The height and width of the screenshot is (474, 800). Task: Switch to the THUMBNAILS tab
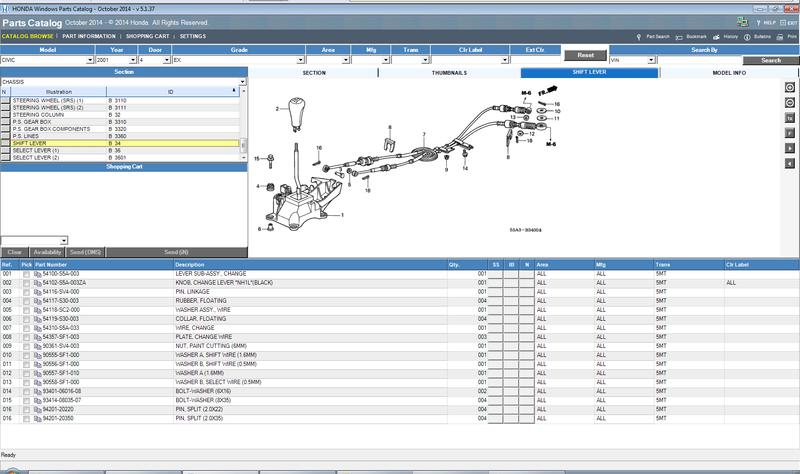449,73
